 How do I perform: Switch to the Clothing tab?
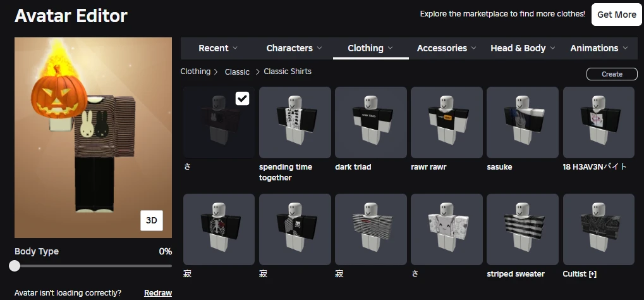(370, 48)
